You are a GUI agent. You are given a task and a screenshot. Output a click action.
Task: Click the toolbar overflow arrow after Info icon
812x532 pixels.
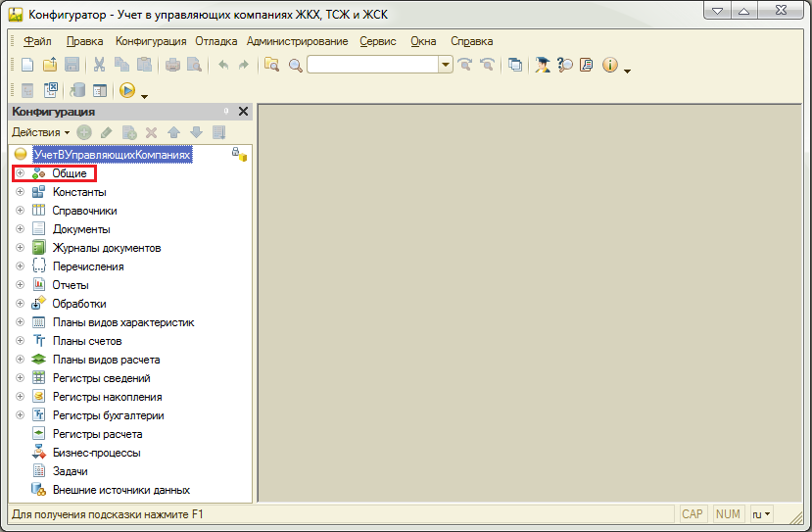[x=627, y=71]
